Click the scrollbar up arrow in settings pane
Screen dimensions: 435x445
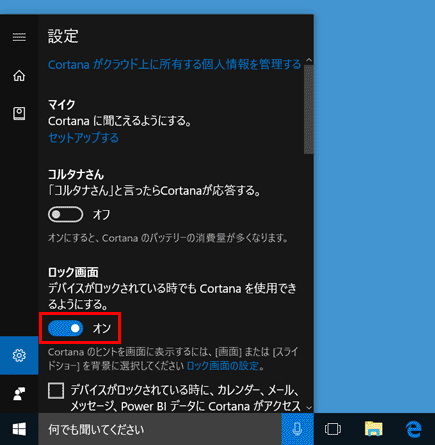click(x=309, y=60)
